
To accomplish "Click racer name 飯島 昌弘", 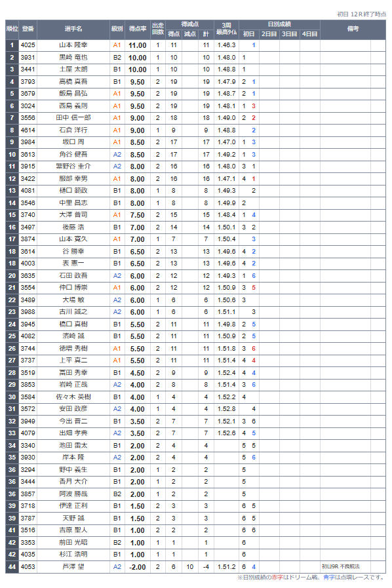I will click(73, 94).
